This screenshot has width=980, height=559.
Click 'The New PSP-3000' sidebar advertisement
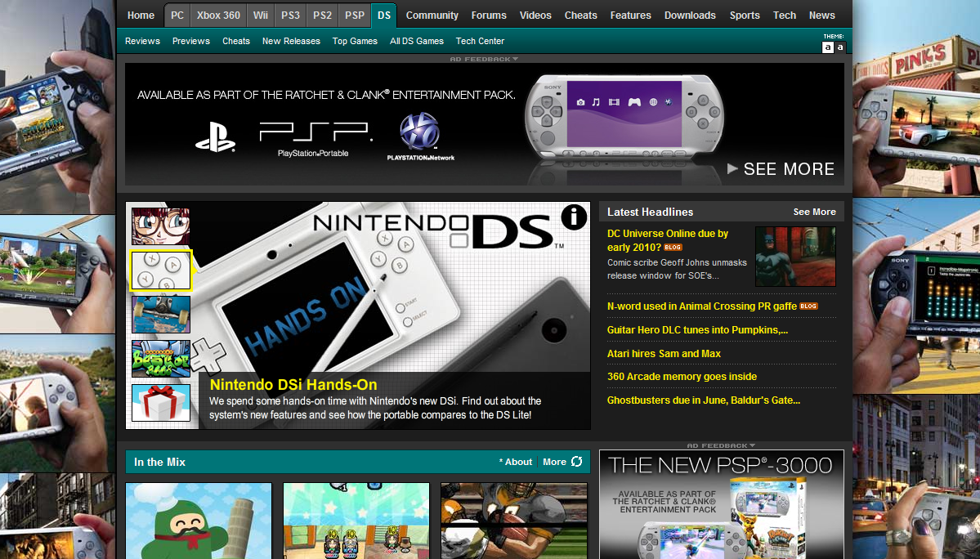[721, 505]
